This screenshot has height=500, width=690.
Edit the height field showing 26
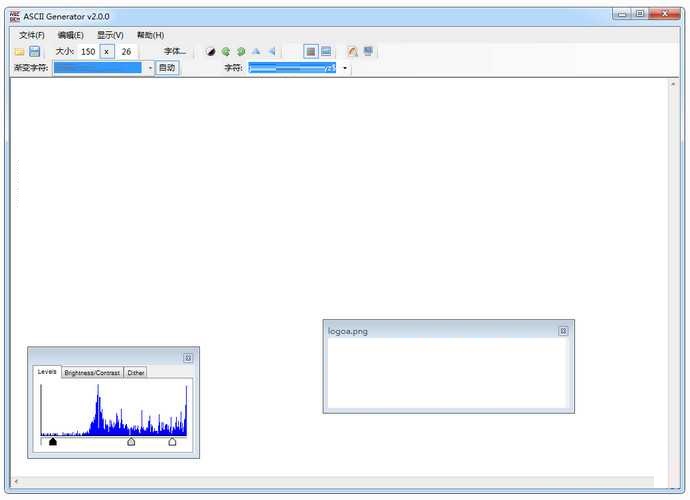click(x=126, y=51)
